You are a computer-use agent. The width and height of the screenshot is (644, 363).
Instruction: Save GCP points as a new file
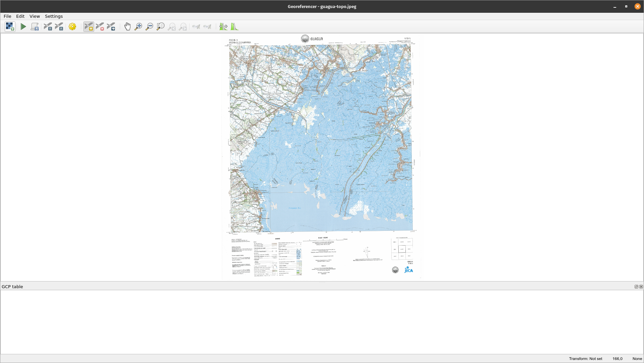(x=59, y=26)
